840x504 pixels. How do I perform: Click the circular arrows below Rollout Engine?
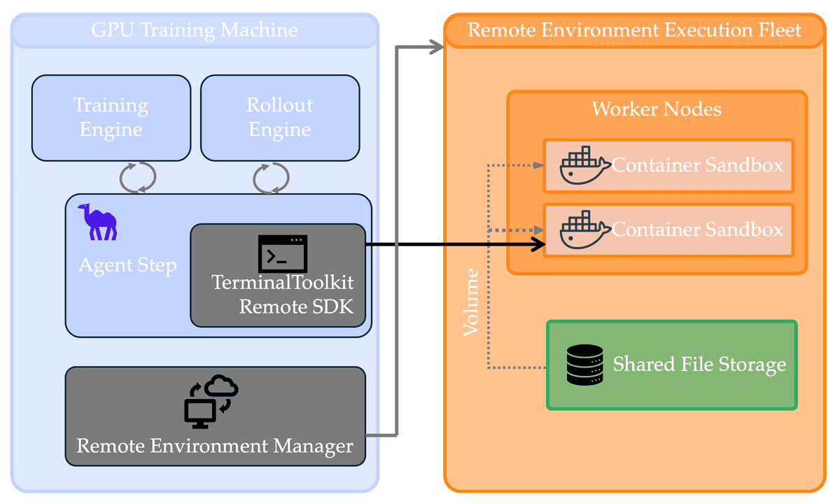270,178
